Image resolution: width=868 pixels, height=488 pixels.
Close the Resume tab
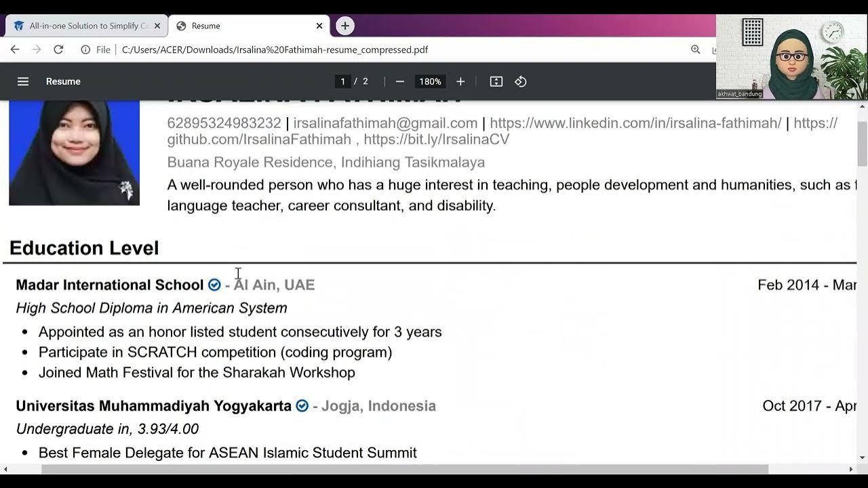(319, 26)
